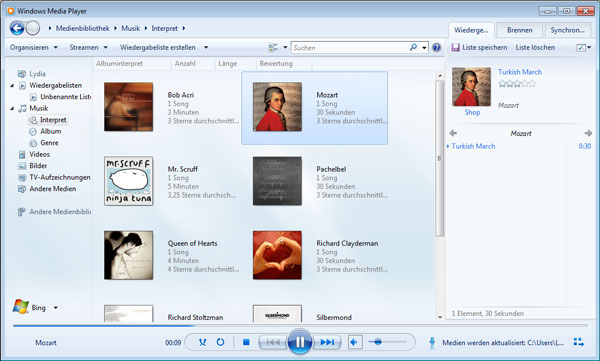Viewport: 600px width, 361px height.
Task: Go to next list arrow
Action: [x=588, y=133]
